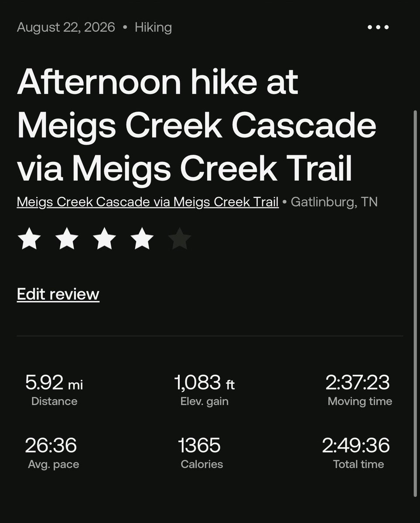Tap the 2:49:36 Total time stat
Screen dimensions: 420x523
pyautogui.click(x=356, y=453)
